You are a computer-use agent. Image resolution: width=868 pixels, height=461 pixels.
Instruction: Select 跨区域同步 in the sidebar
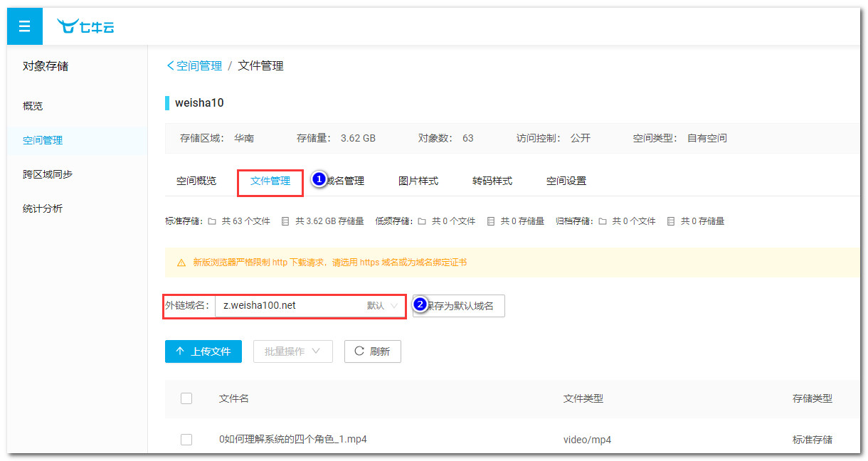click(x=48, y=174)
